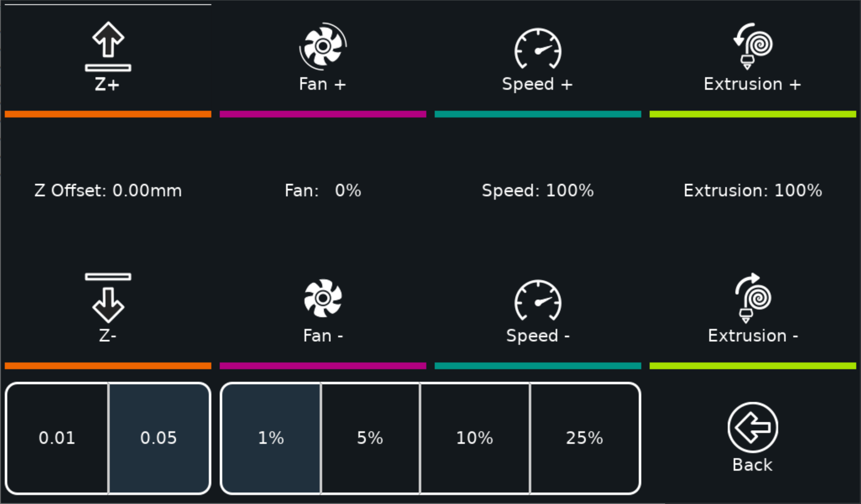The height and width of the screenshot is (504, 861).
Task: Click the Fan 0% status label
Action: click(x=323, y=191)
